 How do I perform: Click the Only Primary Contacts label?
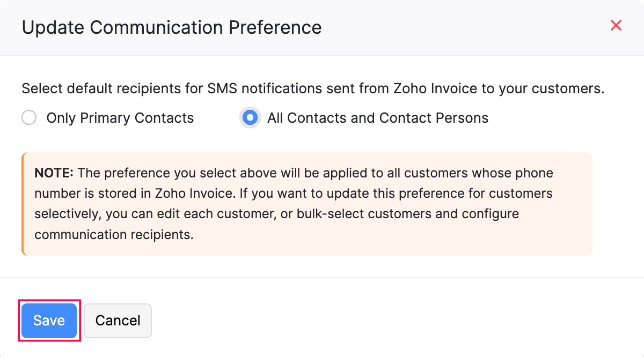[x=120, y=117]
